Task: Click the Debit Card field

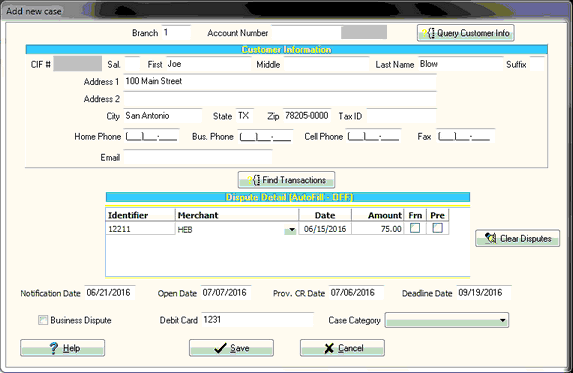Action: point(257,320)
